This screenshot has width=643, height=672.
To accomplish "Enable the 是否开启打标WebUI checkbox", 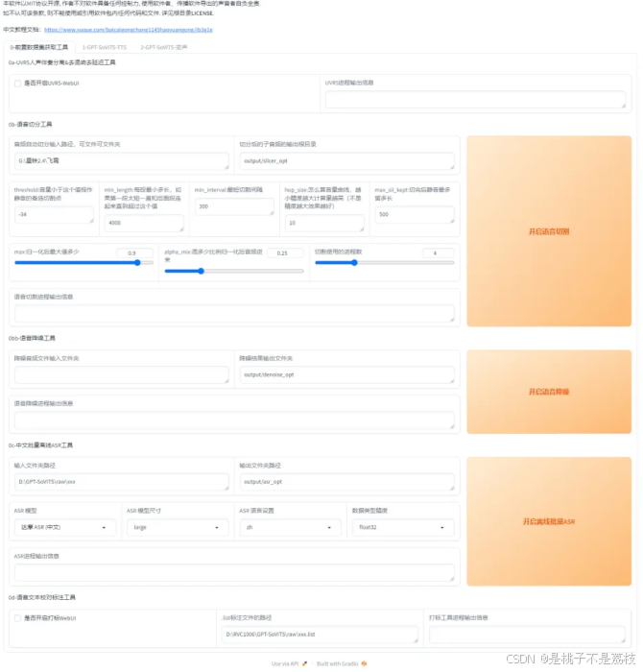I will tap(17, 618).
